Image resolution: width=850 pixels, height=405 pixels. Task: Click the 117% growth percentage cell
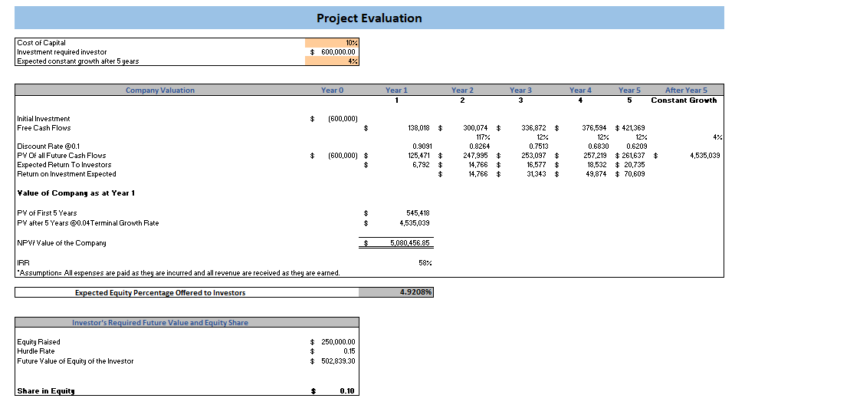pyautogui.click(x=482, y=137)
